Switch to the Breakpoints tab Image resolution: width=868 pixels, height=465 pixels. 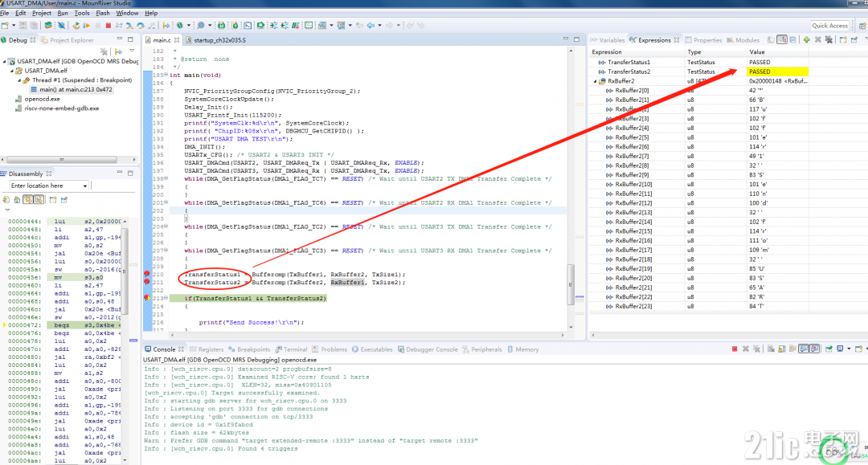point(249,349)
